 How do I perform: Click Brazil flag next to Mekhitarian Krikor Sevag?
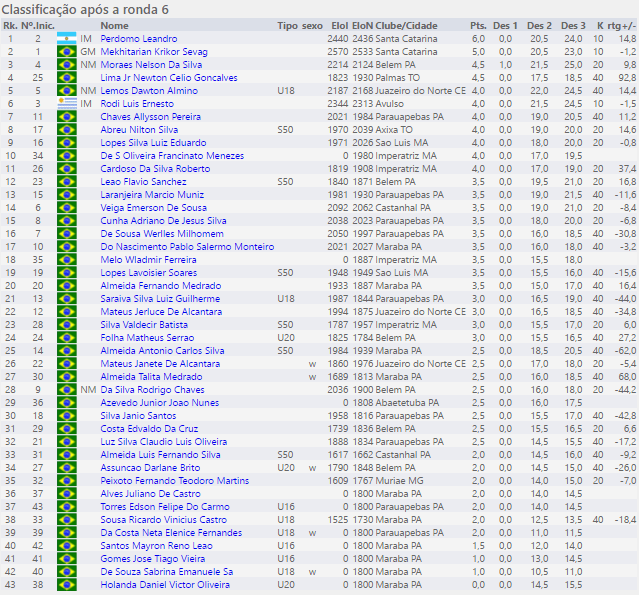(68, 51)
